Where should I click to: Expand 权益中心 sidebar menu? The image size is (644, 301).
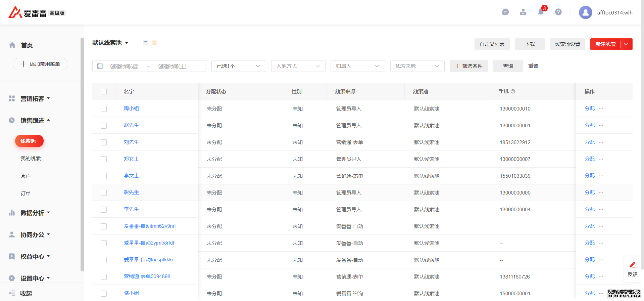[35, 256]
